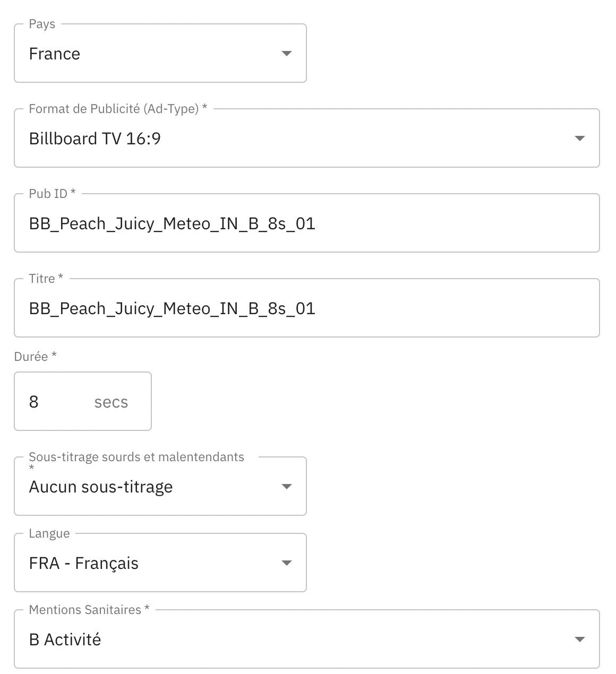Click the Pays dropdown arrow
The width and height of the screenshot is (616, 674).
point(287,54)
